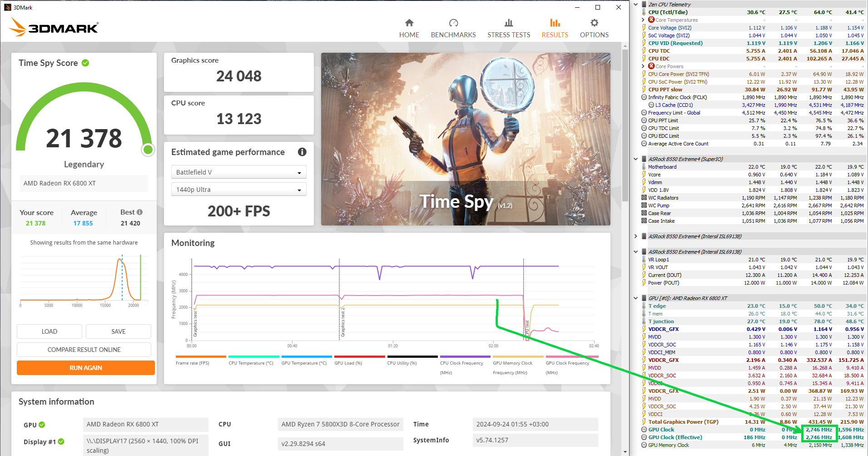This screenshot has height=456, width=868.
Task: Click the Best score value 21 420
Action: pyautogui.click(x=130, y=223)
